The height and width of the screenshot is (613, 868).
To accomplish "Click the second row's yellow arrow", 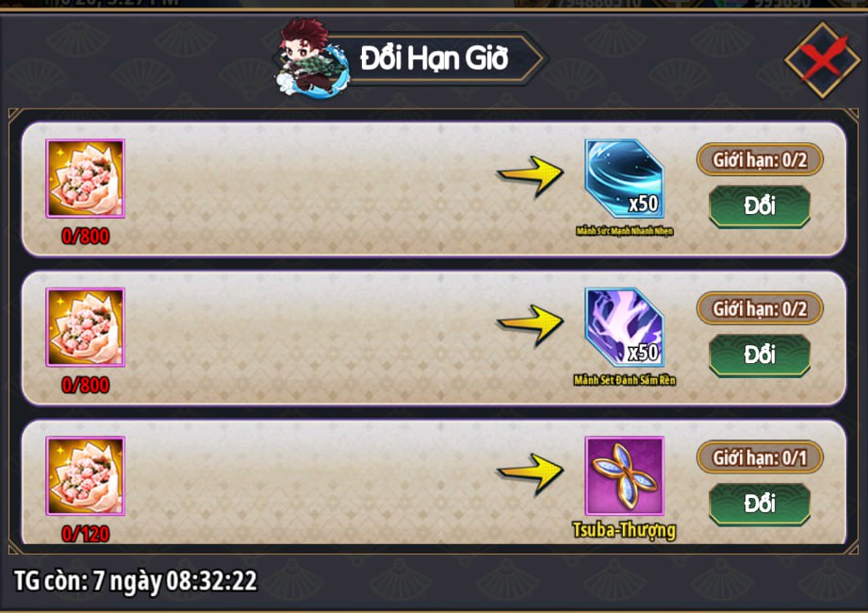I will point(531,324).
